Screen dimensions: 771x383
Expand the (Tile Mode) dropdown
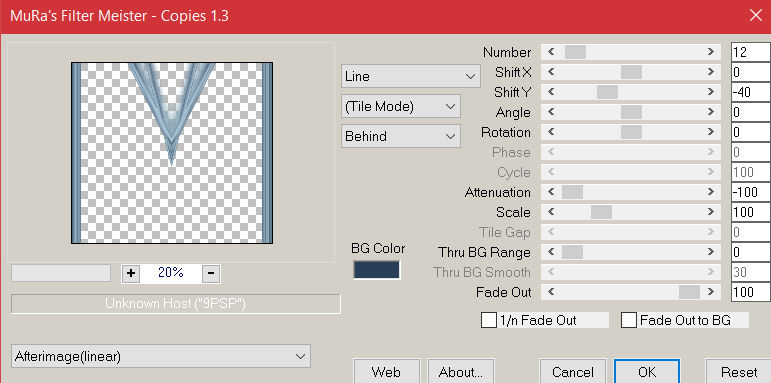pos(401,106)
